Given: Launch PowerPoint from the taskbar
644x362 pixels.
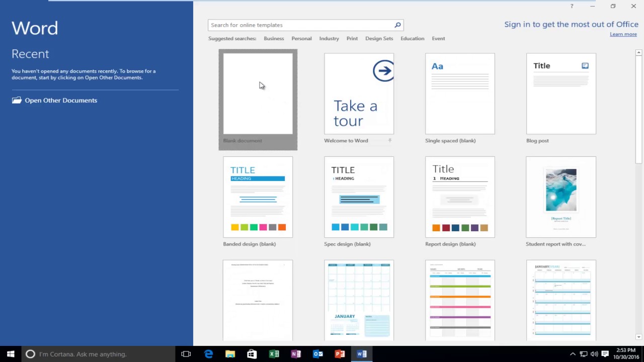Looking at the screenshot, I should tap(340, 354).
